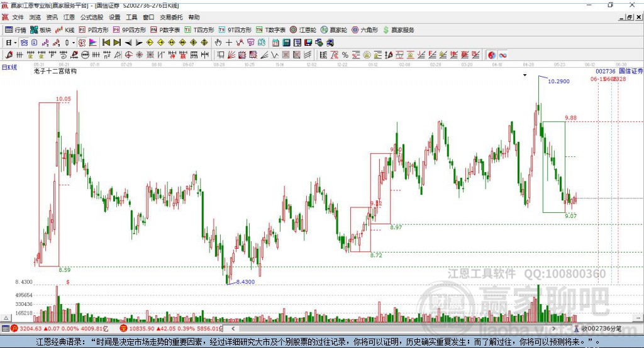Screen dimensions: 644x348
Task: Open the P数字表 tool
Action: pos(165,30)
